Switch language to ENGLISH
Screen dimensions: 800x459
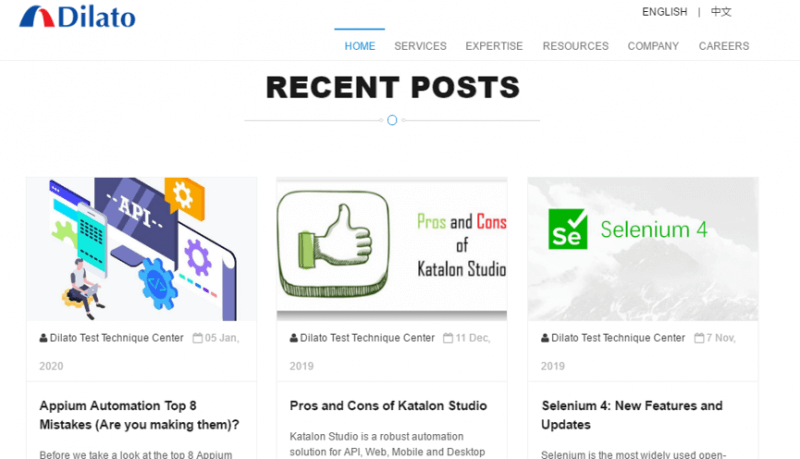point(664,12)
